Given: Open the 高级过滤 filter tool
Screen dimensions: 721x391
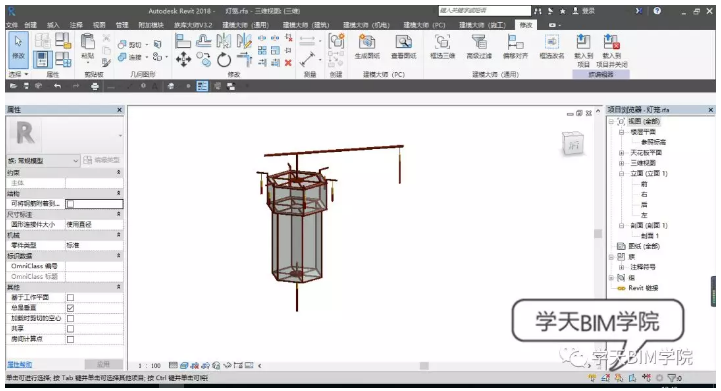Looking at the screenshot, I should coord(479,47).
